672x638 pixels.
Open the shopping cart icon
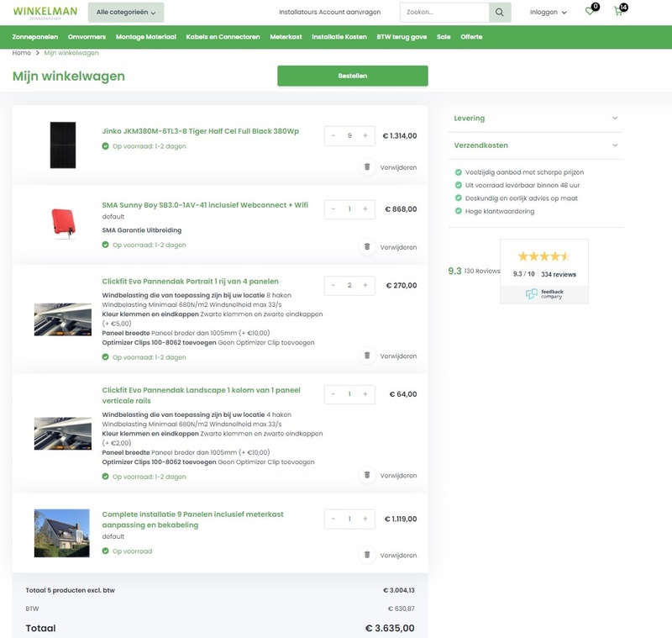tap(618, 11)
